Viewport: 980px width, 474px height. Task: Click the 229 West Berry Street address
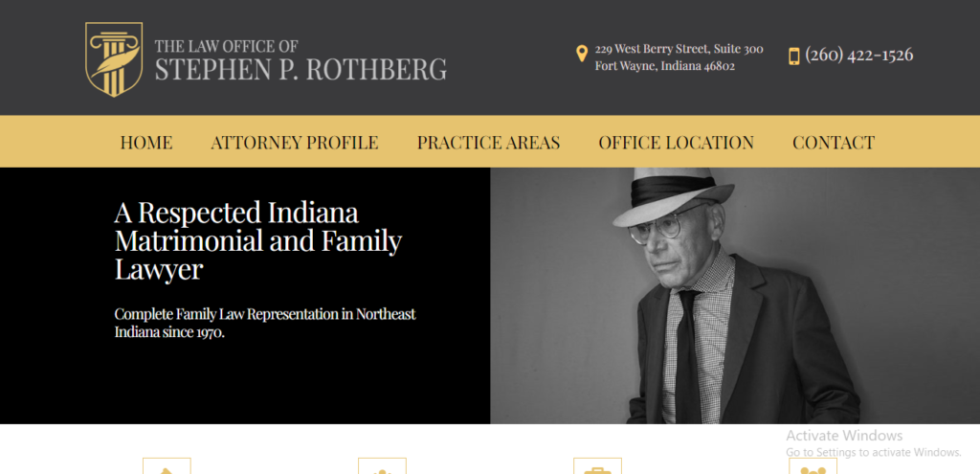click(679, 49)
